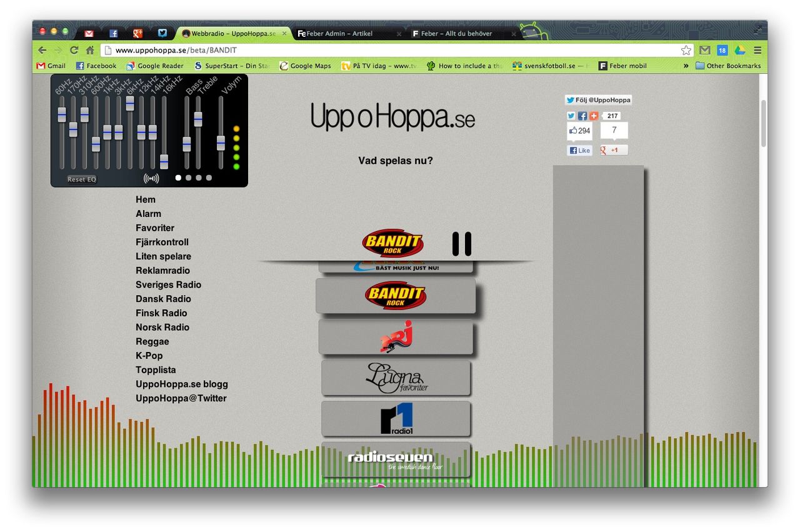Viewport: 800px width, 532px height.
Task: Open the Fjärrkontroll menu link
Action: (x=162, y=242)
